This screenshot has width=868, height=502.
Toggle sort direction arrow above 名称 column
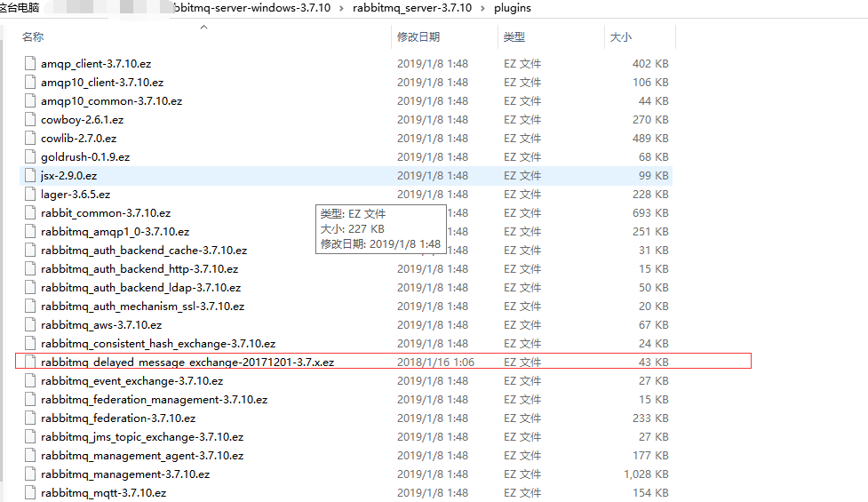point(203,27)
